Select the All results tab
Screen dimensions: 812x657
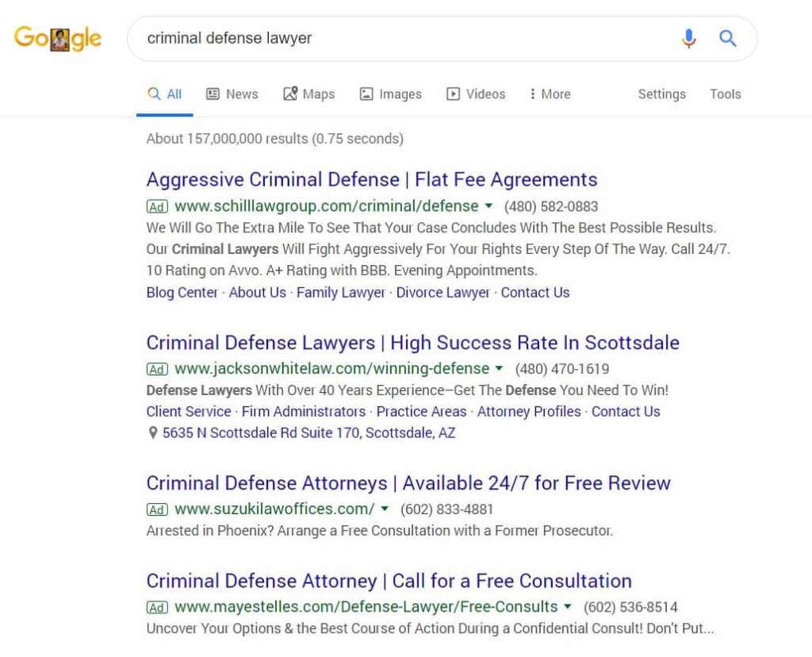(165, 94)
